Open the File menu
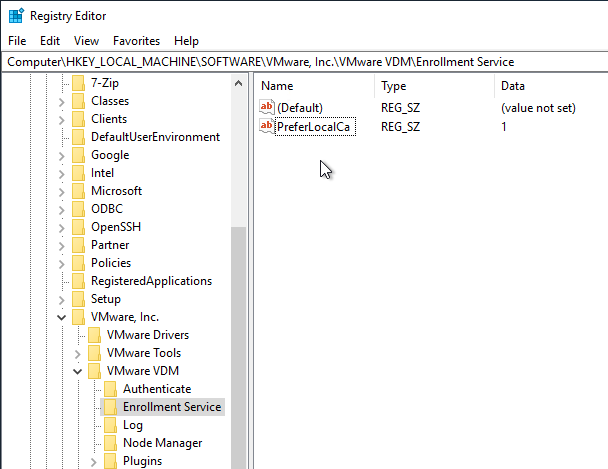 17,41
